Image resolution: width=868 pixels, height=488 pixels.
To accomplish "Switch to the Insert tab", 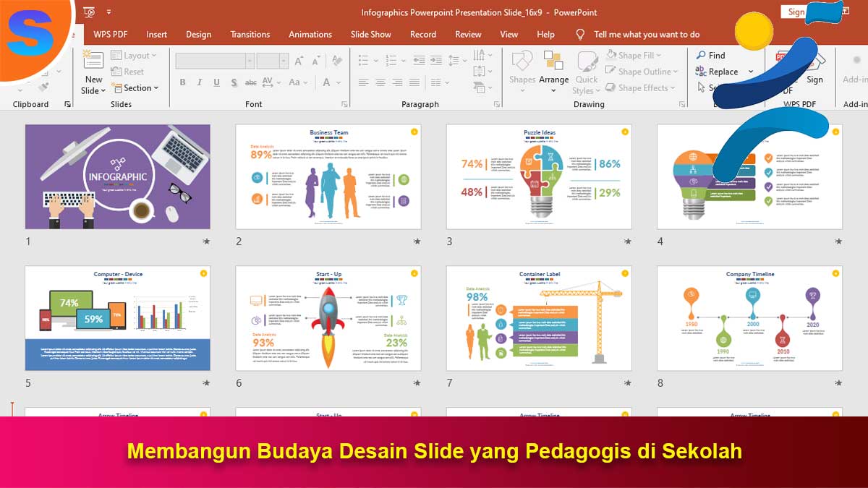I will pyautogui.click(x=156, y=34).
